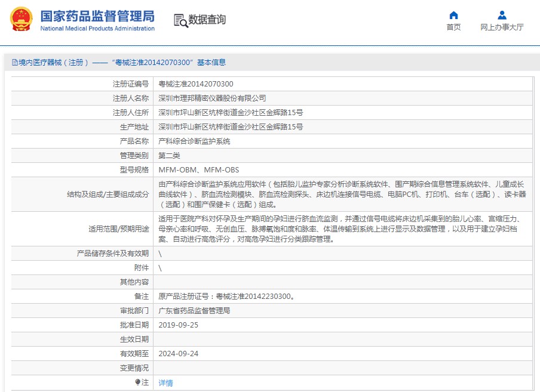This screenshot has height=392, width=540.
Task: Click National Medical Products Administration English subtitle
Action: coord(97,29)
